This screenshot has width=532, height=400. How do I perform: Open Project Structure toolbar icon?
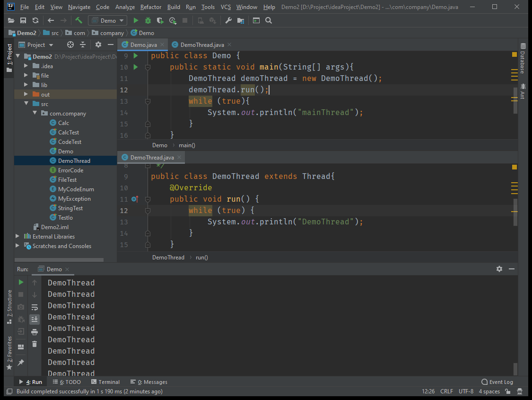[x=241, y=21]
